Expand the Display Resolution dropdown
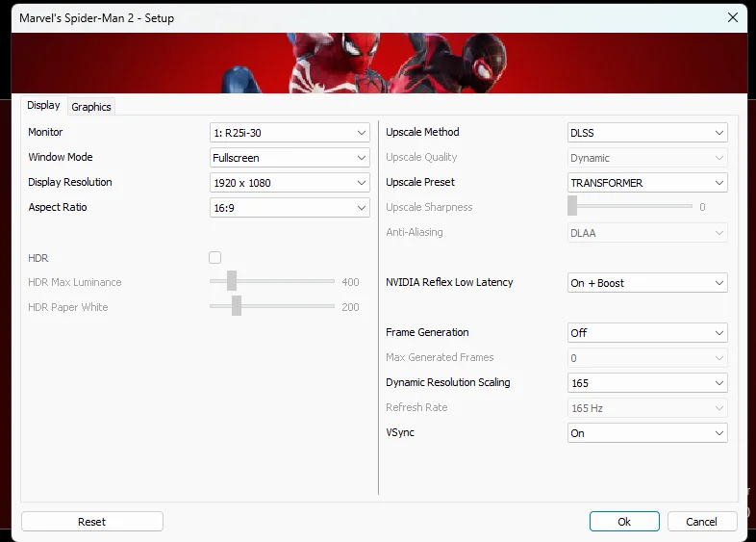756x542 pixels. pos(290,183)
